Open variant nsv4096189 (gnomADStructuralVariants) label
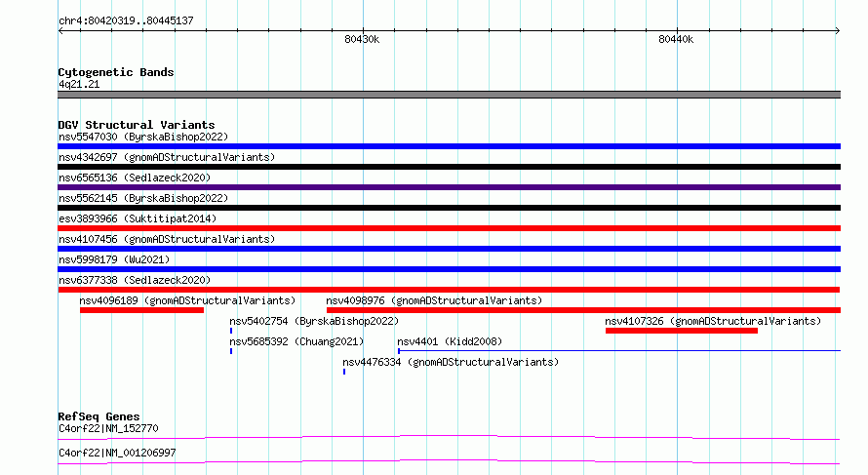The image size is (868, 475). tap(187, 300)
